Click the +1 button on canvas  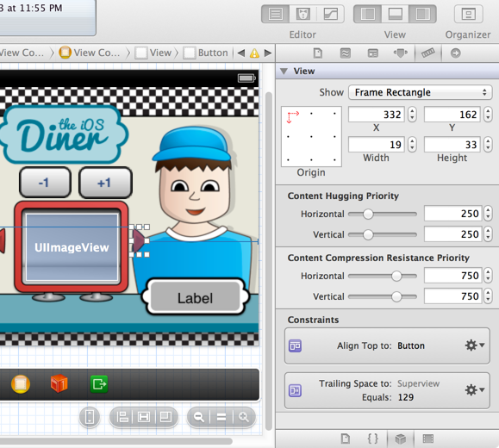point(105,183)
